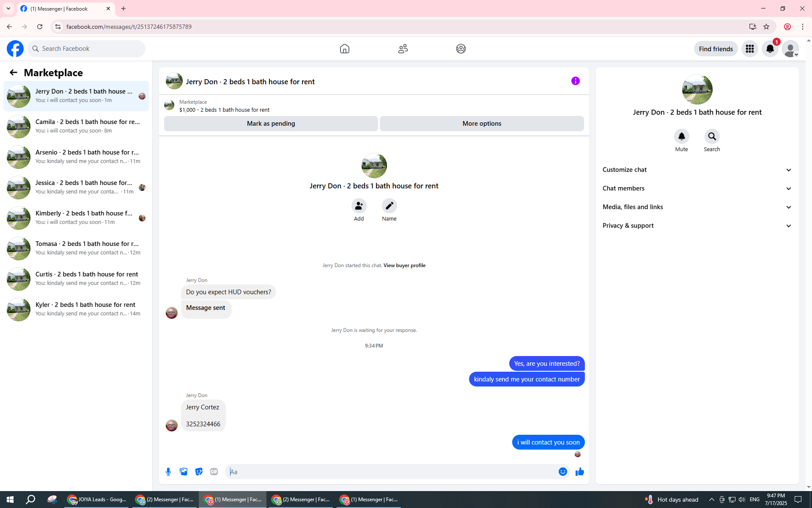Attach a photo using the image icon
The image size is (812, 508).
184,472
